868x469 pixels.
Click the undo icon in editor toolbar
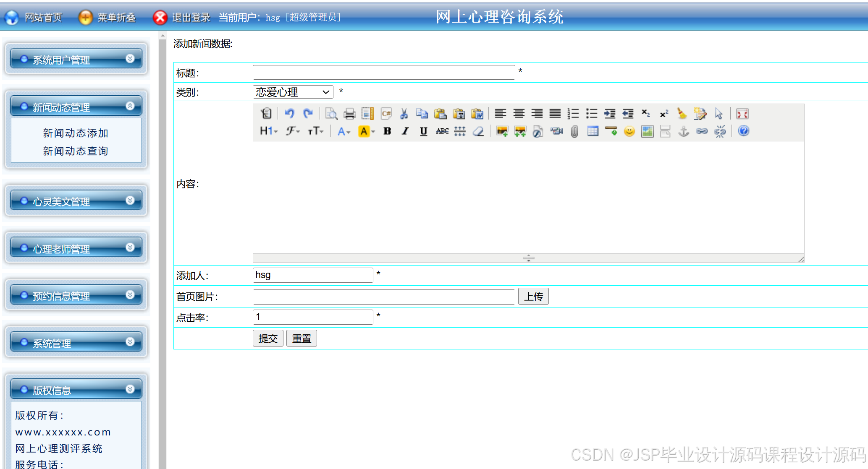(289, 114)
